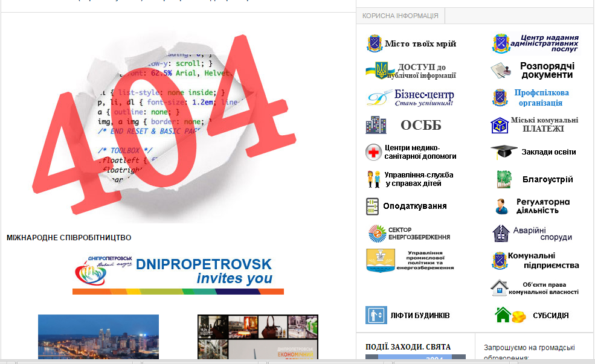Open the КОРИСНА ІНФОРМАЦІЯ tab
595x364 pixels.
click(x=400, y=16)
